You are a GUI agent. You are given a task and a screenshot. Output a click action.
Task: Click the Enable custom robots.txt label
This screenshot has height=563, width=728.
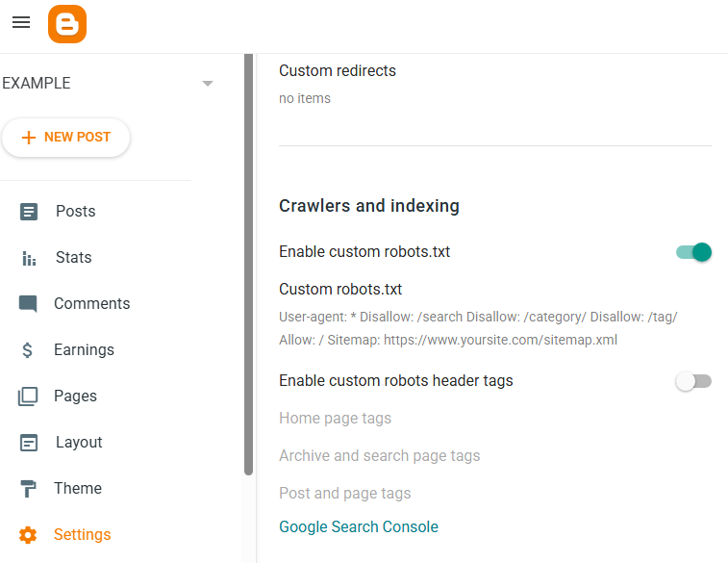[364, 252]
